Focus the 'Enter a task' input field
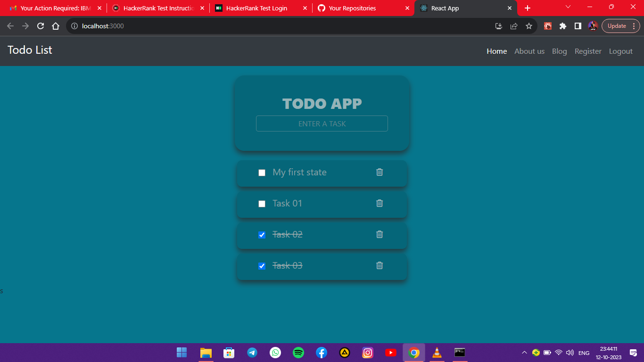Image resolution: width=644 pixels, height=362 pixels. point(322,124)
